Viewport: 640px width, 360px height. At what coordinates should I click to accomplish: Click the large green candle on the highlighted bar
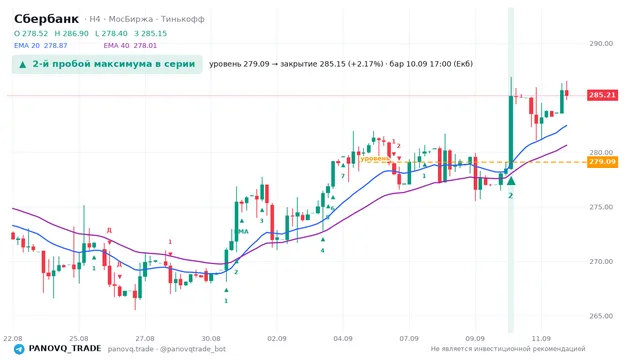coord(511,132)
